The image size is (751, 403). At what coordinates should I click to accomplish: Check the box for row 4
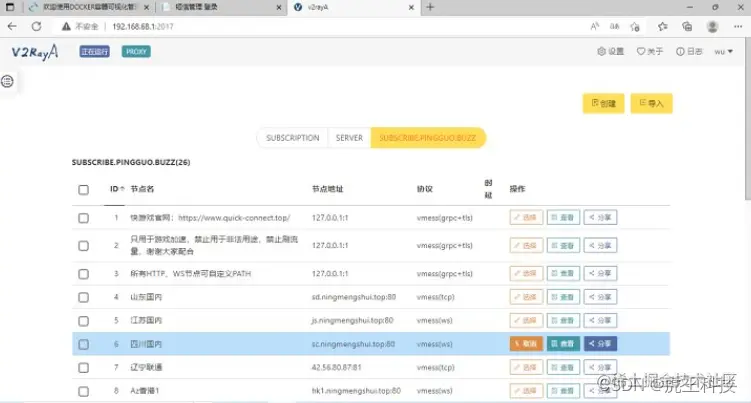[83, 298]
